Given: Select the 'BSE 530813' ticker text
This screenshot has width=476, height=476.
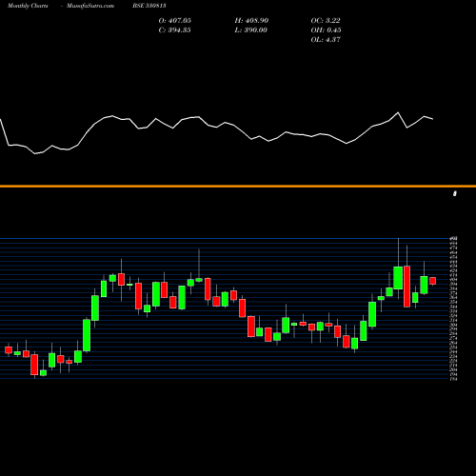Looking at the screenshot, I should [149, 6].
